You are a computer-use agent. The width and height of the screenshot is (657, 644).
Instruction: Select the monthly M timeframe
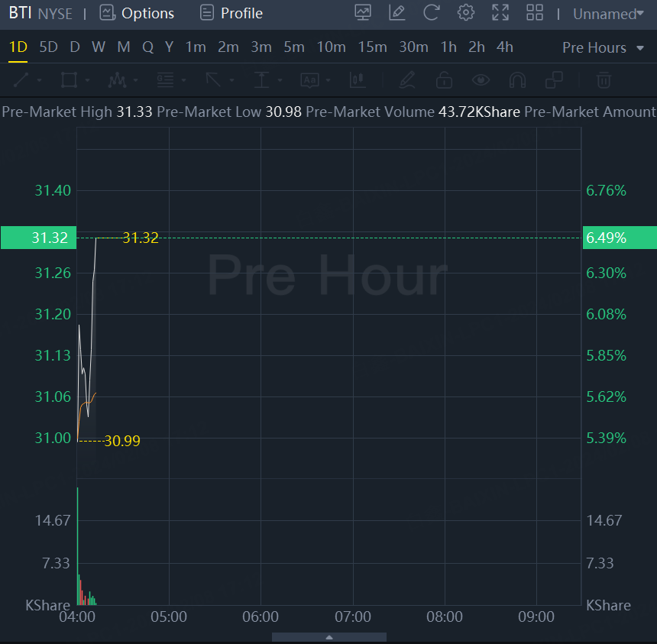tap(123, 47)
